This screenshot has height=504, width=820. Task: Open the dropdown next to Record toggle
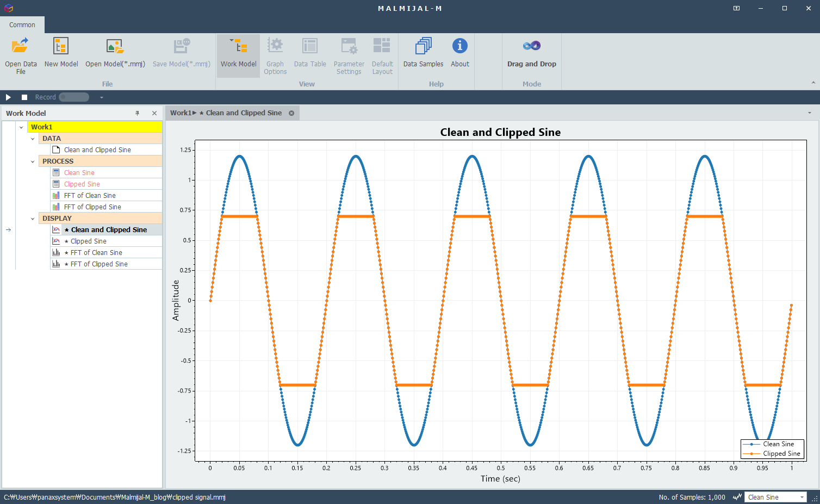pyautogui.click(x=102, y=97)
